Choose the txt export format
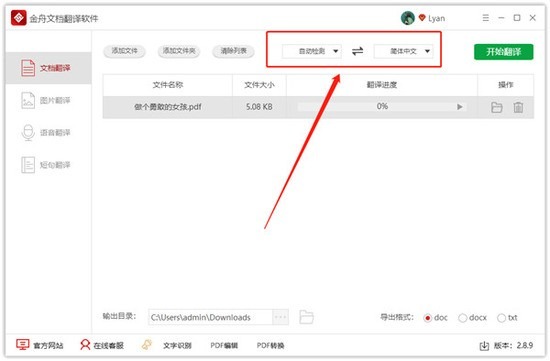 [501, 318]
